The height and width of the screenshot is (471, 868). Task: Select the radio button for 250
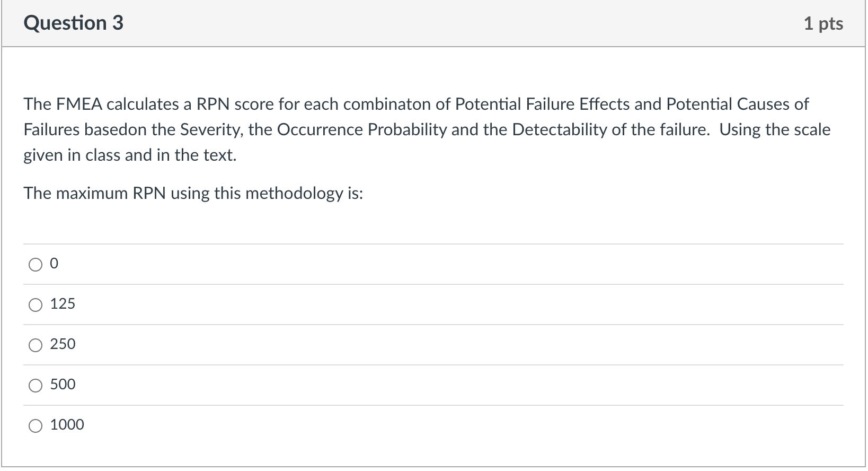(35, 345)
